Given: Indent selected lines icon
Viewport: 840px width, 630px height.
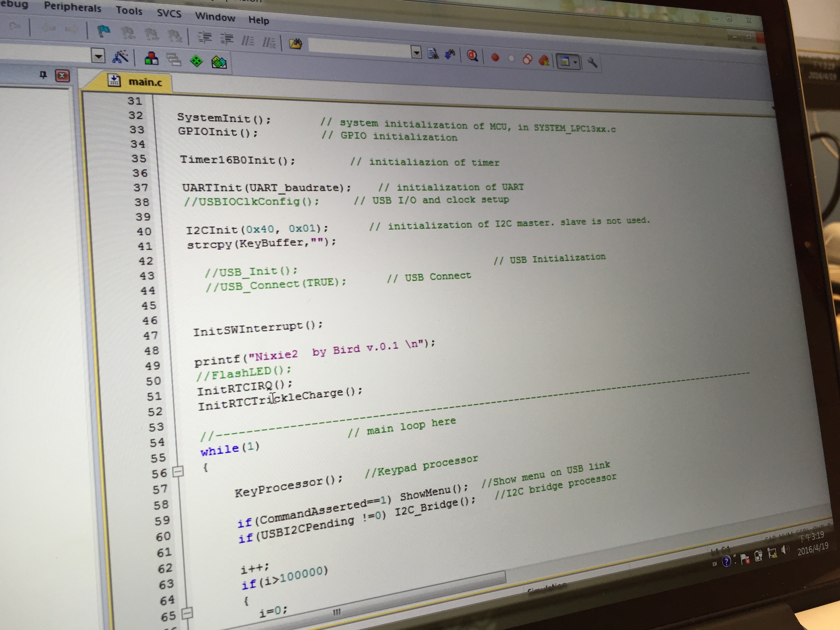Looking at the screenshot, I should (x=205, y=38).
